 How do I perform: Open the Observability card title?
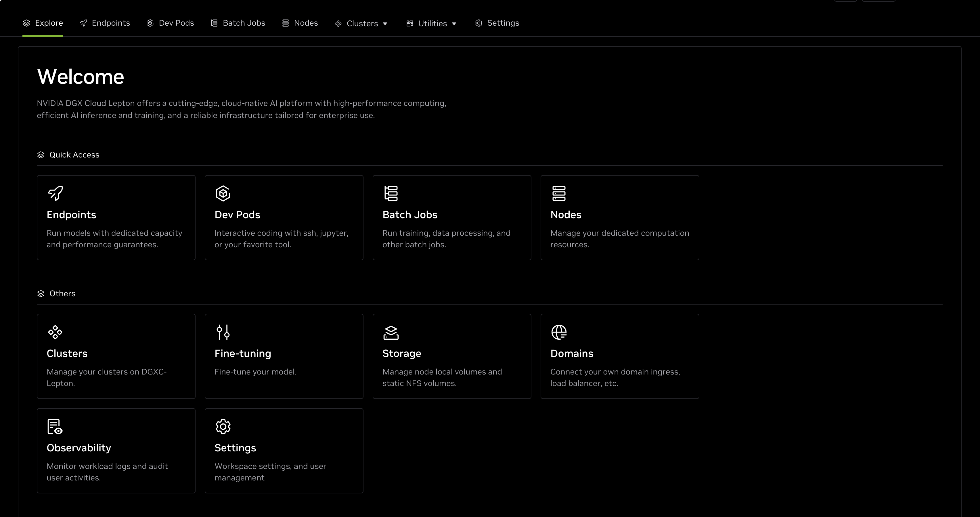point(79,448)
